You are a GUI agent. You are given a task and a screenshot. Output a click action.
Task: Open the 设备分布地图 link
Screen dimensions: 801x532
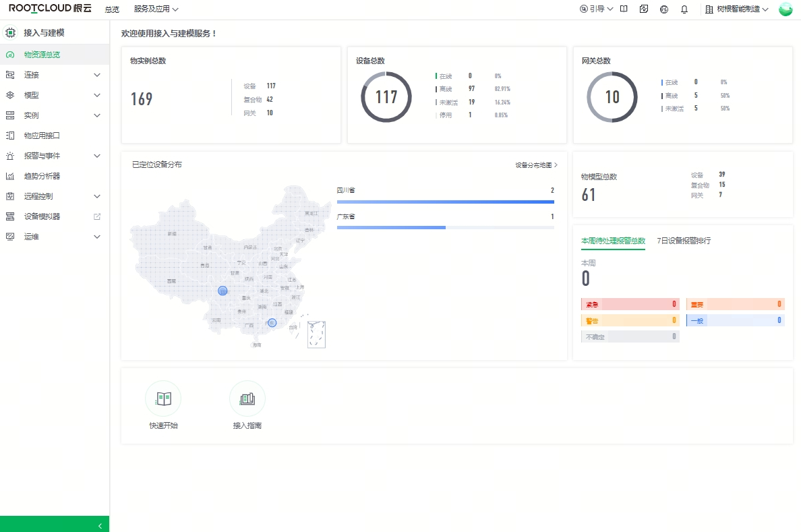pos(536,165)
